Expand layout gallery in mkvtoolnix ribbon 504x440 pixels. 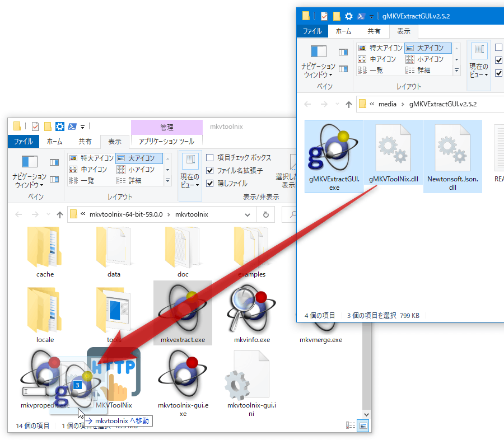pyautogui.click(x=168, y=181)
